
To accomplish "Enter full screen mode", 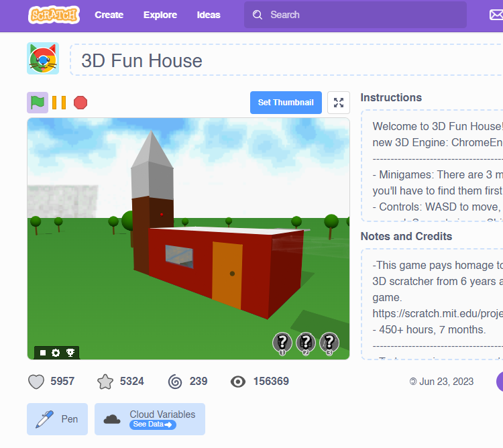I will click(x=339, y=103).
